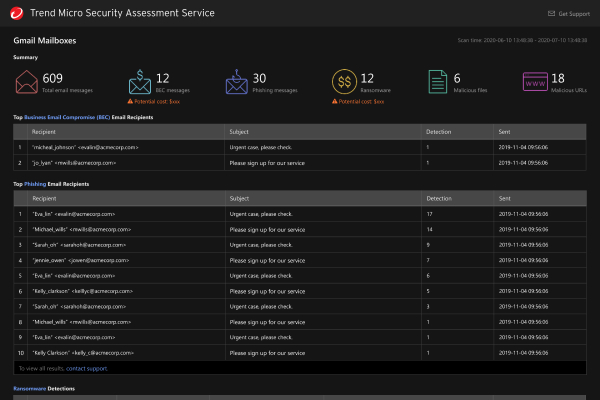Open the Business Email Compromise (BEC) link
Viewport: 600px width, 400px height.
67,118
